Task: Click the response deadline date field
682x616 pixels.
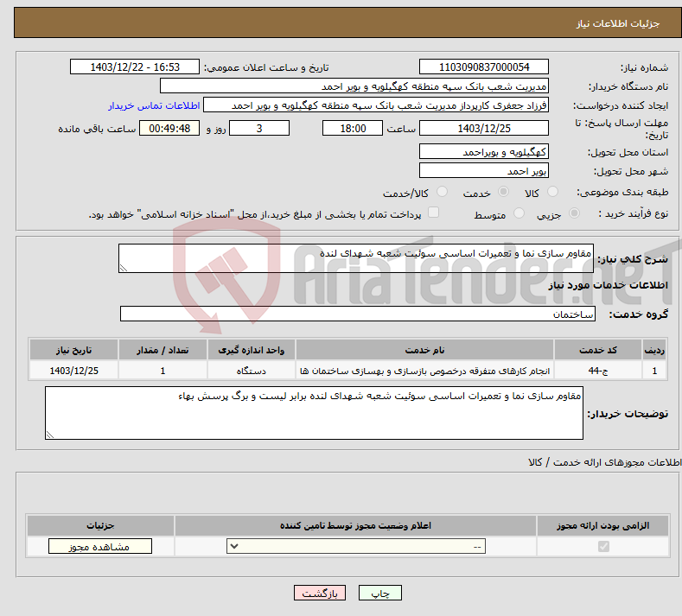Action: 484,128
